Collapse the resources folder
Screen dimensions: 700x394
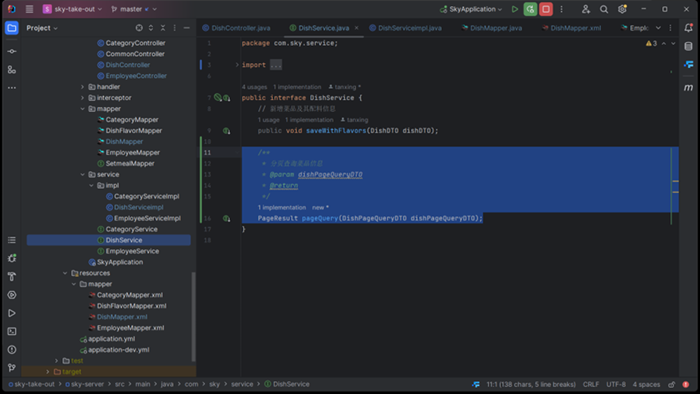click(65, 273)
